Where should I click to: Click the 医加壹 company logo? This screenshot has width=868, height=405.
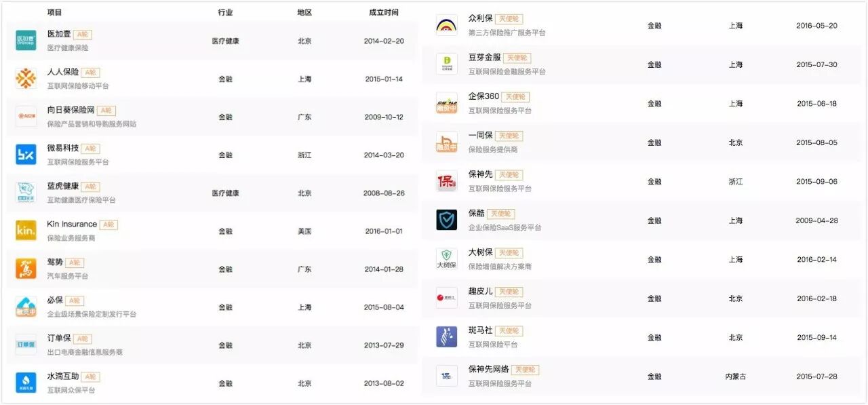click(x=26, y=41)
